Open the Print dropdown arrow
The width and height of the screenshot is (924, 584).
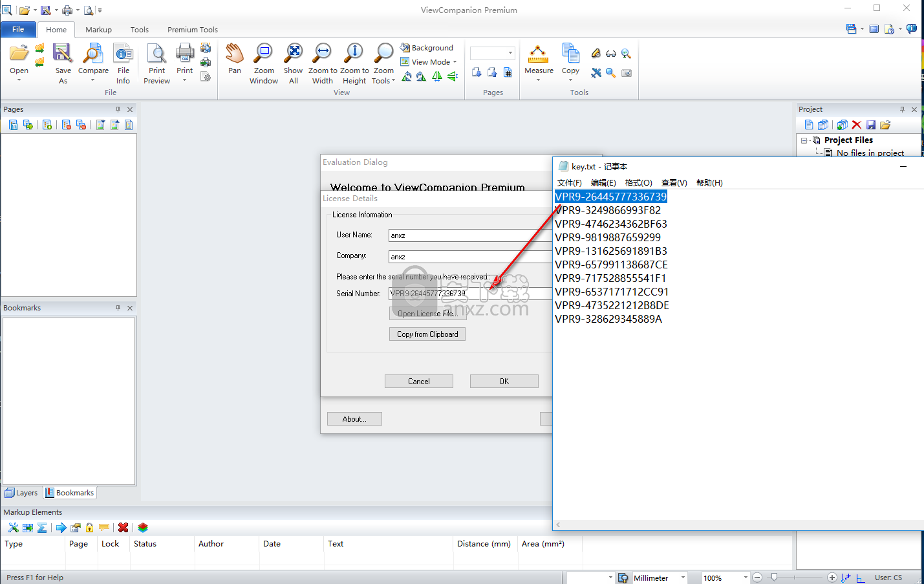pos(184,80)
